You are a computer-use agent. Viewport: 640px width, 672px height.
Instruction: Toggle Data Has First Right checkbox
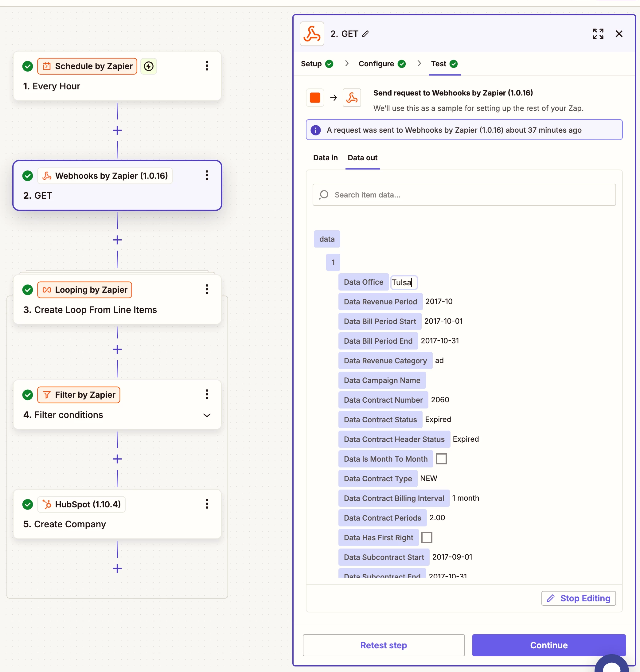(427, 537)
